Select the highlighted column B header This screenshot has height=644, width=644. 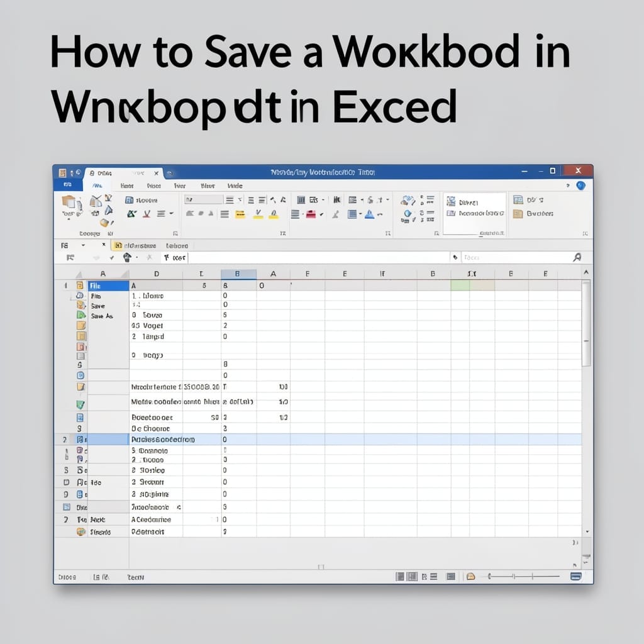click(x=238, y=274)
